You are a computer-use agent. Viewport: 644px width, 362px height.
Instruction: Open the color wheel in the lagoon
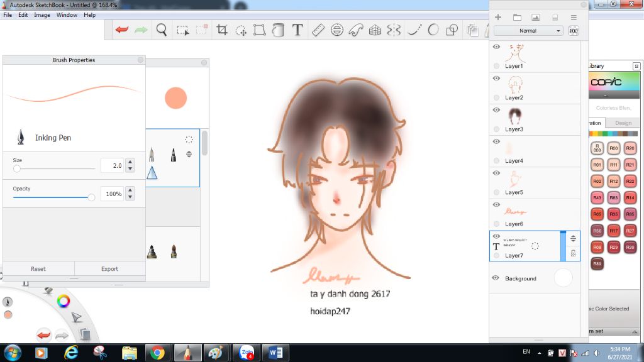click(64, 301)
